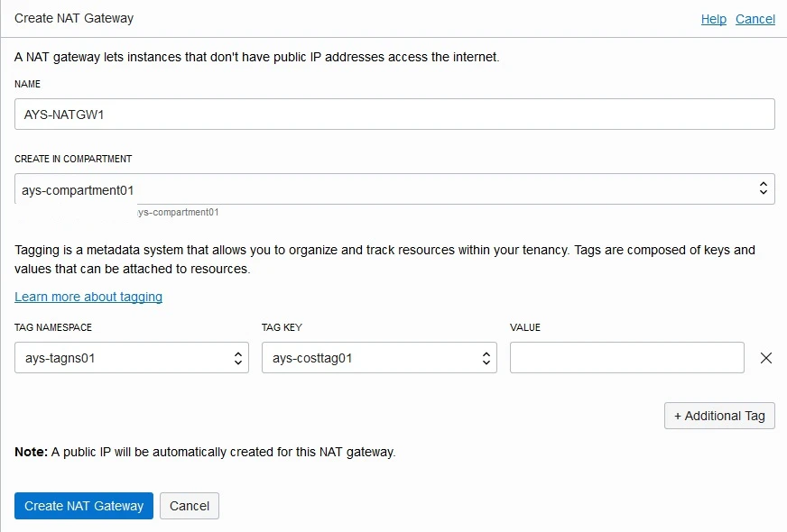Click the arrows icon on Tag Namespace selector
Screen dimensions: 787x532
tap(238, 358)
